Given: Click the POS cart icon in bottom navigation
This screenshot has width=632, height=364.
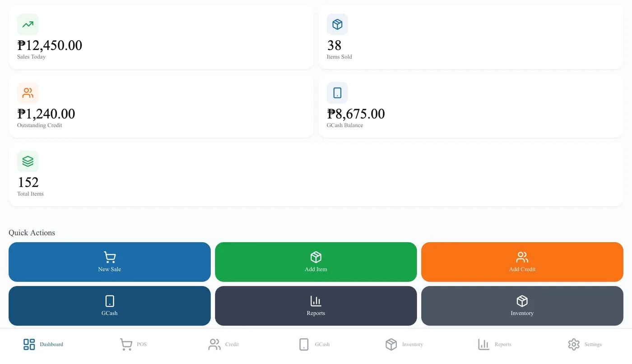Looking at the screenshot, I should click(x=126, y=345).
